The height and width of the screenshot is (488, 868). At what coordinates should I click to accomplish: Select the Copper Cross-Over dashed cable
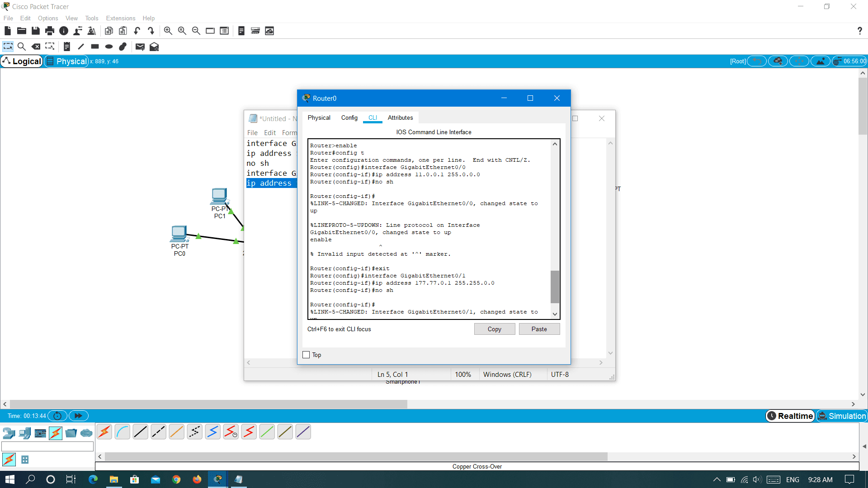pos(159,432)
